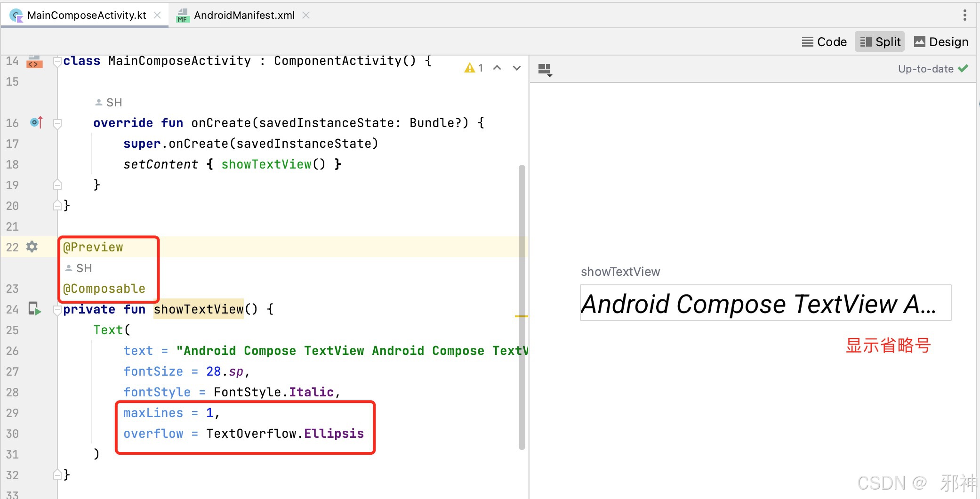Click setContent on line 18
This screenshot has height=499, width=980.
(x=161, y=164)
